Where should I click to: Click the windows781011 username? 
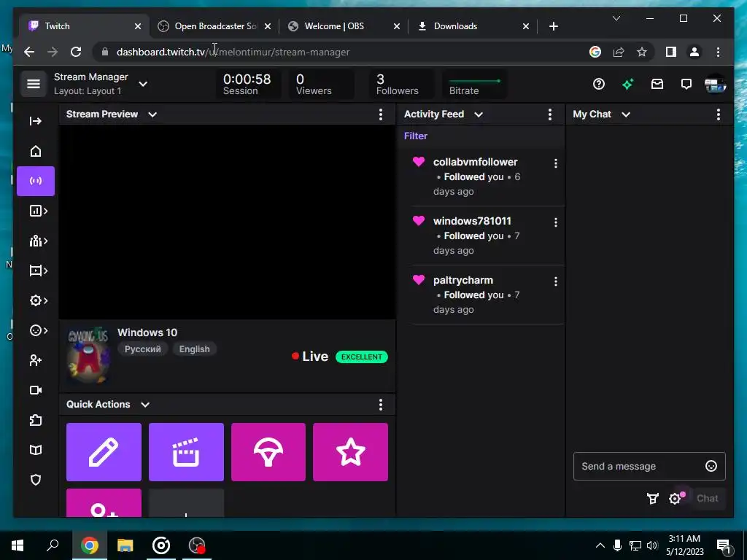point(472,221)
